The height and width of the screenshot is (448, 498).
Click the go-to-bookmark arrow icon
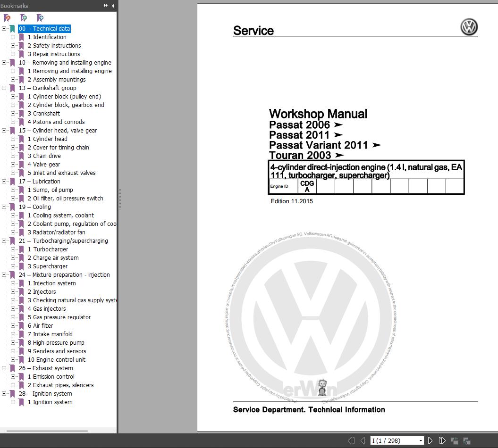41,17
